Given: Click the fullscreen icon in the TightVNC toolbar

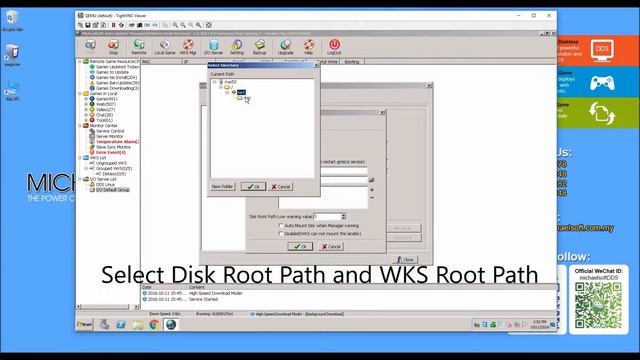Looking at the screenshot, I should click(x=209, y=25).
